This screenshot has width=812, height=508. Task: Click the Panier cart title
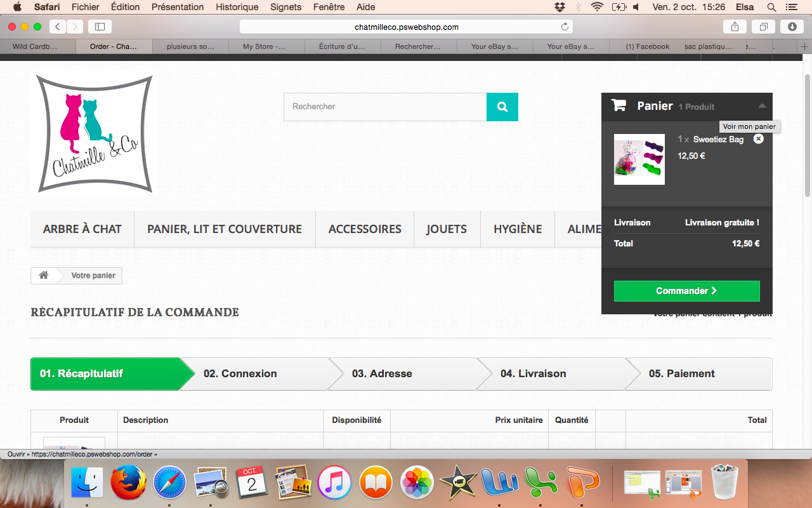(x=655, y=106)
